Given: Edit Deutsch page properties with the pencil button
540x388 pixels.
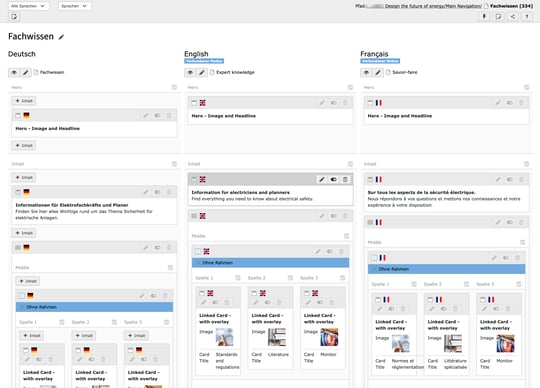Looking at the screenshot, I should click(26, 72).
